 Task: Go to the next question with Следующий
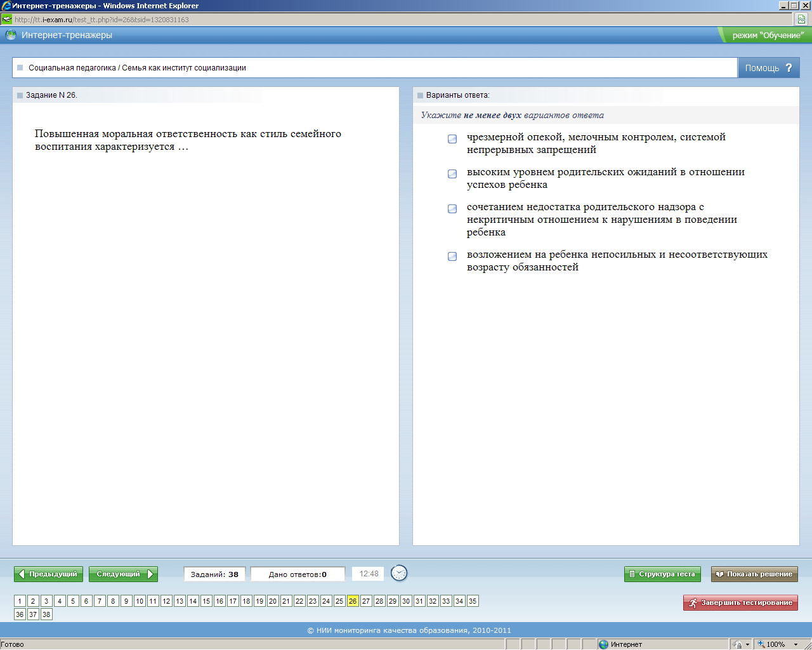[x=123, y=574]
